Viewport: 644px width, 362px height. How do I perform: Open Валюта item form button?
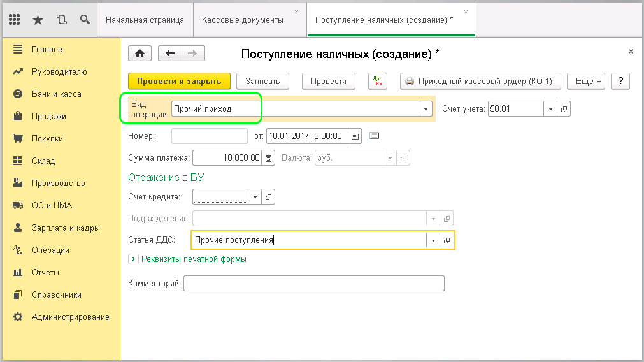(x=403, y=158)
